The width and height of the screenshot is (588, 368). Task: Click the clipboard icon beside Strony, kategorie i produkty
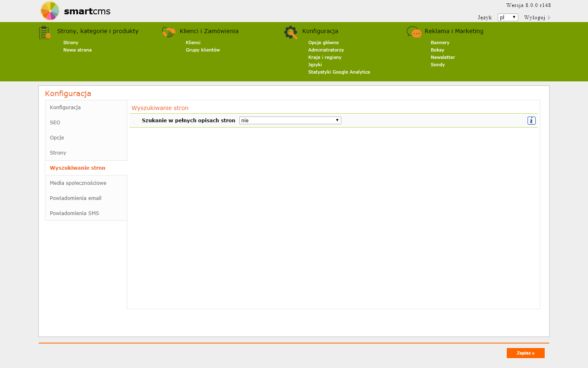pos(45,33)
